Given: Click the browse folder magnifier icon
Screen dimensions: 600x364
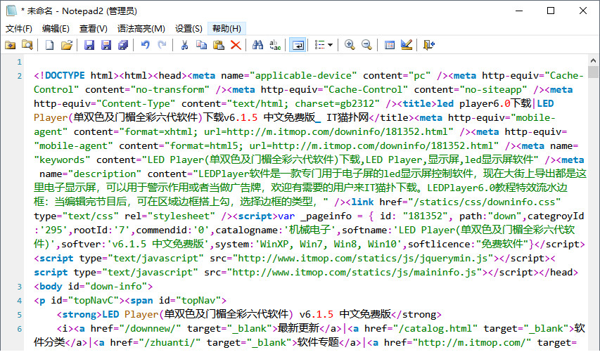Looking at the screenshot, I should 27,45.
